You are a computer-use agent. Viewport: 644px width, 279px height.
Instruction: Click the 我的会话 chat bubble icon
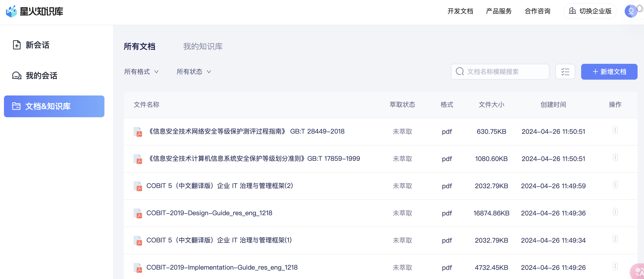coord(17,75)
